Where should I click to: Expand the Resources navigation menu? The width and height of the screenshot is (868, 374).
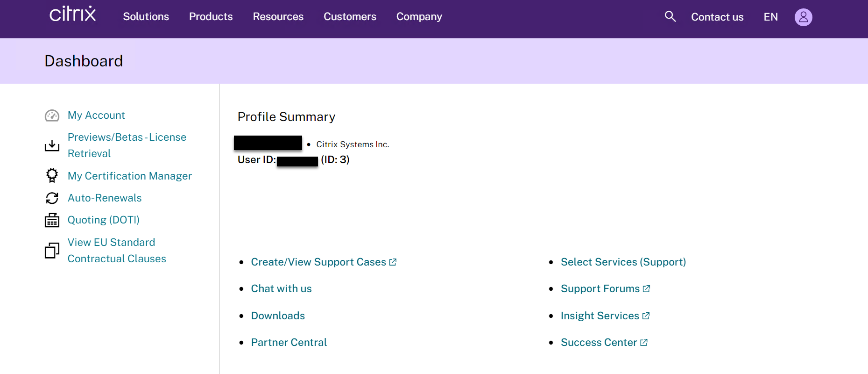278,17
